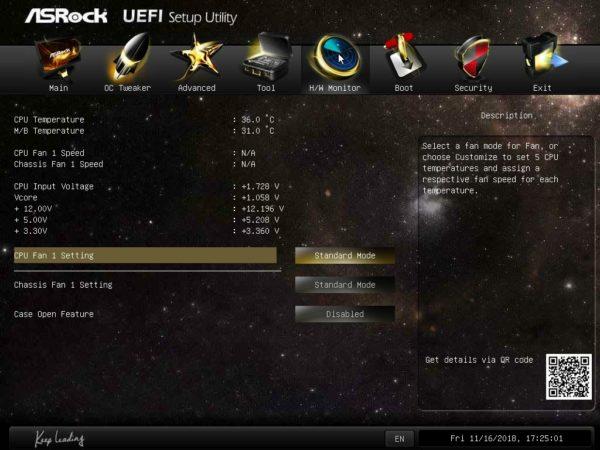
Task: Open the Tool toolbox icon
Action: 266,57
